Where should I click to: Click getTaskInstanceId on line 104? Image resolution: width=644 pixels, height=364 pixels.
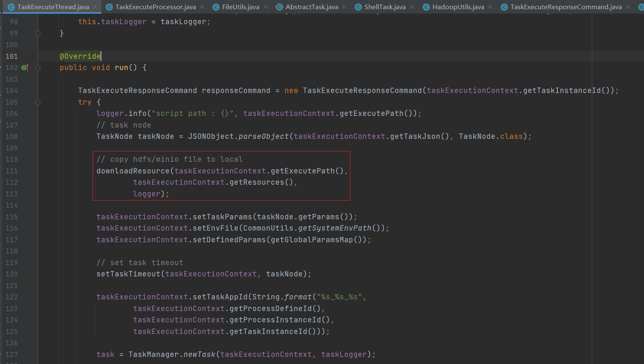tap(562, 90)
